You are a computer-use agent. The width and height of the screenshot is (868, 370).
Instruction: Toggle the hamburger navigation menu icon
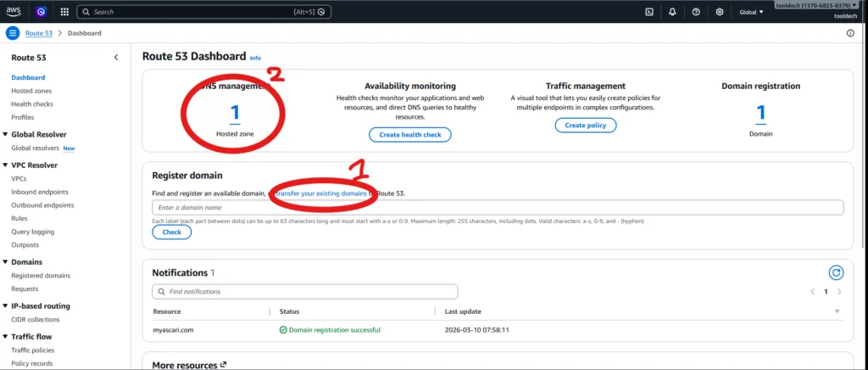coord(13,33)
